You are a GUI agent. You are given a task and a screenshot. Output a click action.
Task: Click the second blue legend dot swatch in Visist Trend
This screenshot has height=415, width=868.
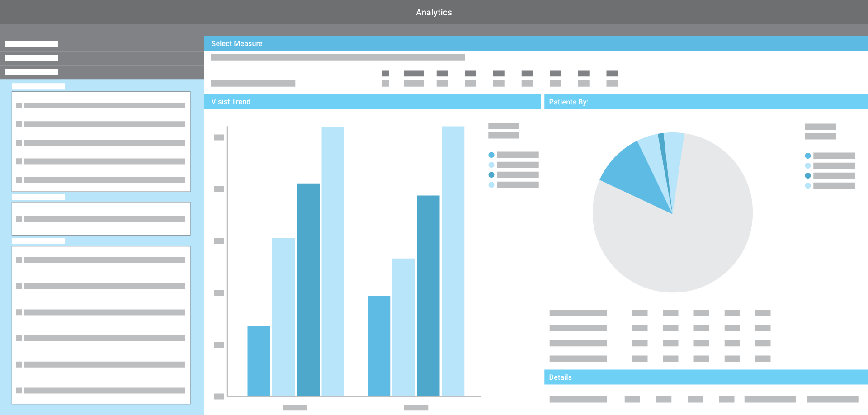tap(491, 165)
